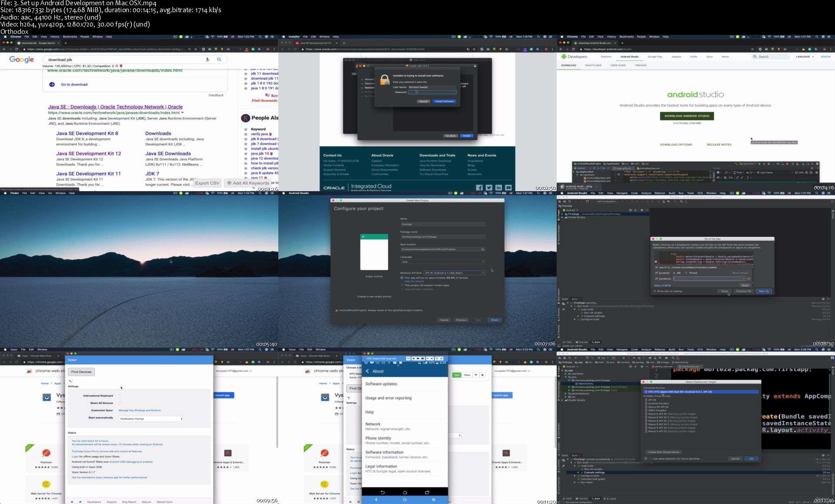Click 'Create New Virtual Device' button

(x=663, y=452)
